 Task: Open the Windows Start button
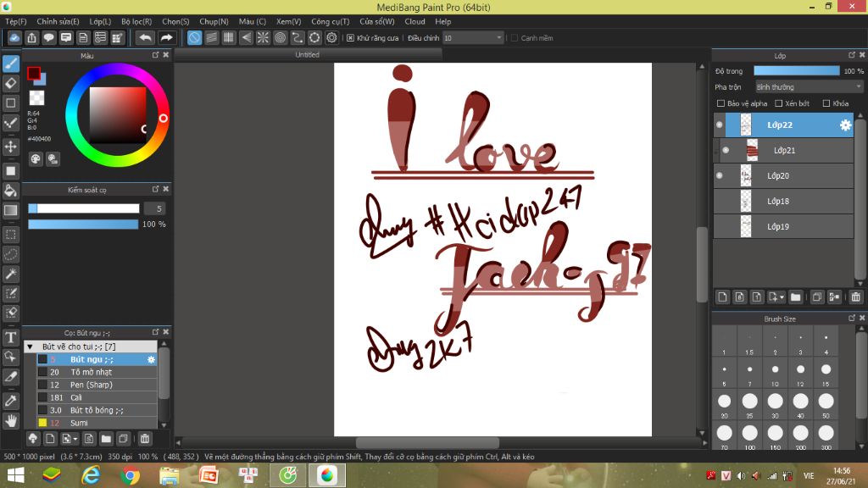point(15,475)
